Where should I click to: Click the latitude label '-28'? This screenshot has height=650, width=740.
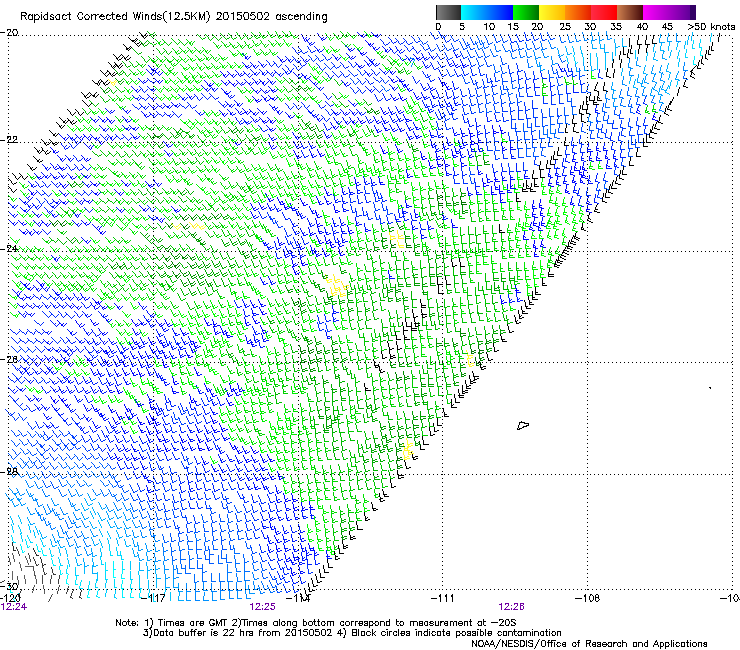[9, 471]
